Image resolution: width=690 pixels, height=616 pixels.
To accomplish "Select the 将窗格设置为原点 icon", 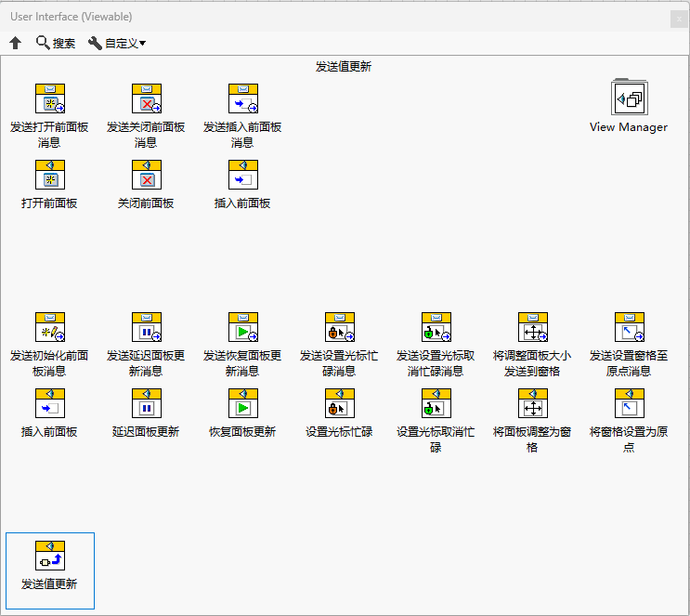I will 630,403.
